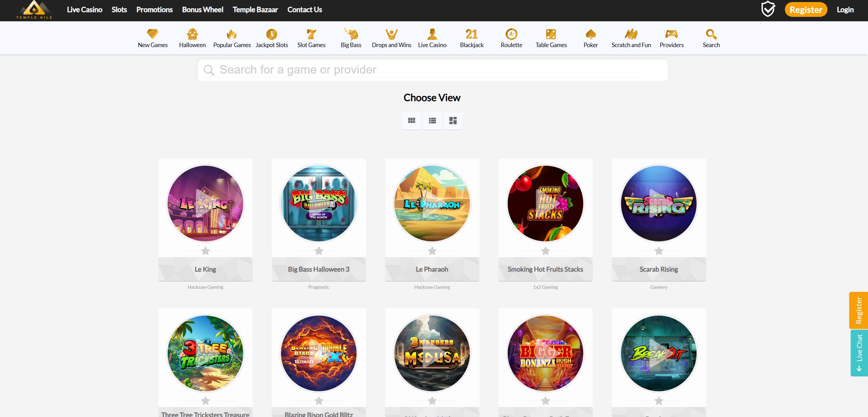Image resolution: width=868 pixels, height=417 pixels.
Task: Click the orange Register button in header
Action: [805, 10]
